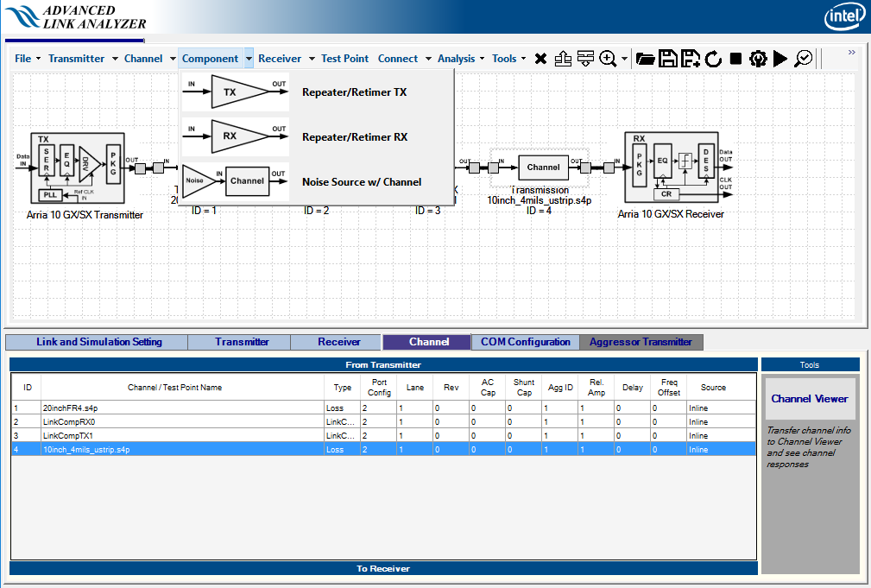Screen dimensions: 871x588
Task: Expand the Component menu dropdown arrow
Action: point(249,59)
